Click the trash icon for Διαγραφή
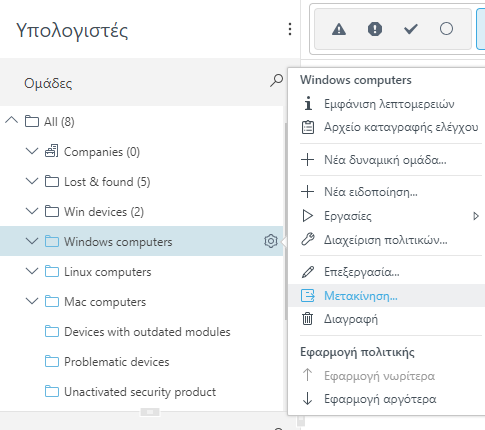485x430 pixels. (x=307, y=319)
